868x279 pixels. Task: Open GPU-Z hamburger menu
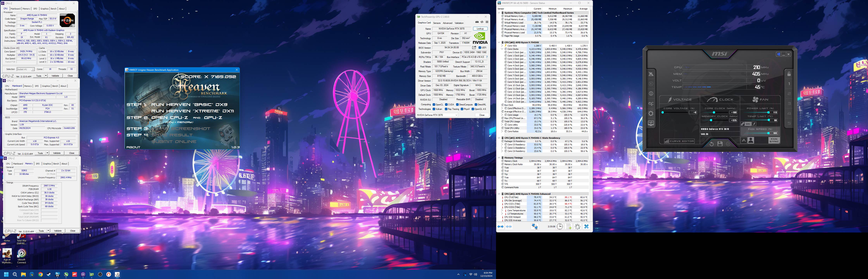[x=487, y=22]
